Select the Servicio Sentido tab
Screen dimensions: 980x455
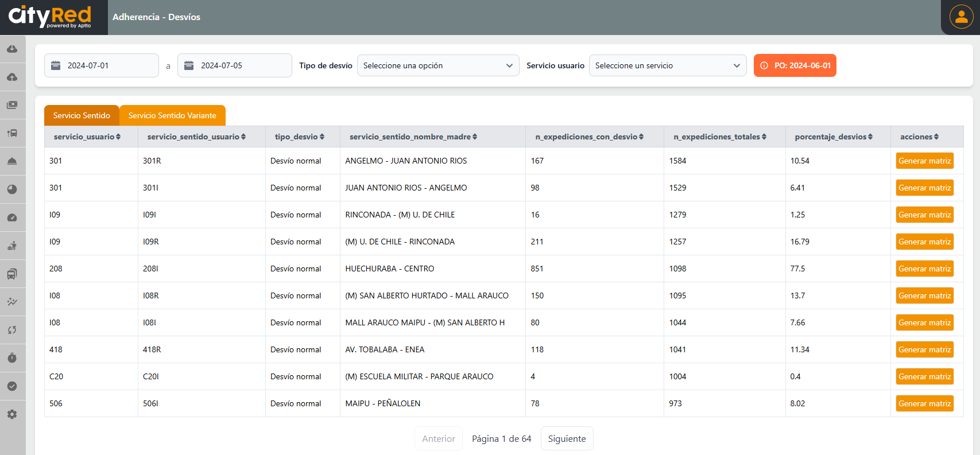coord(82,115)
